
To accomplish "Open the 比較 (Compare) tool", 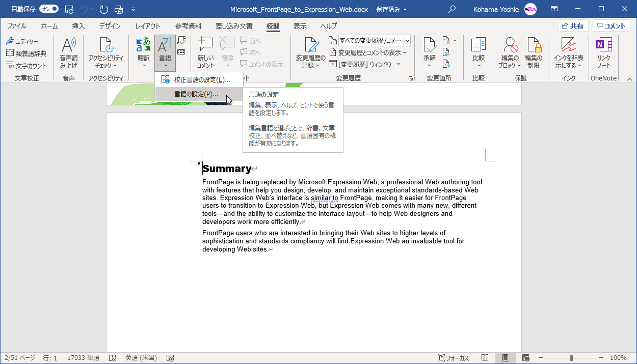I will tap(478, 52).
